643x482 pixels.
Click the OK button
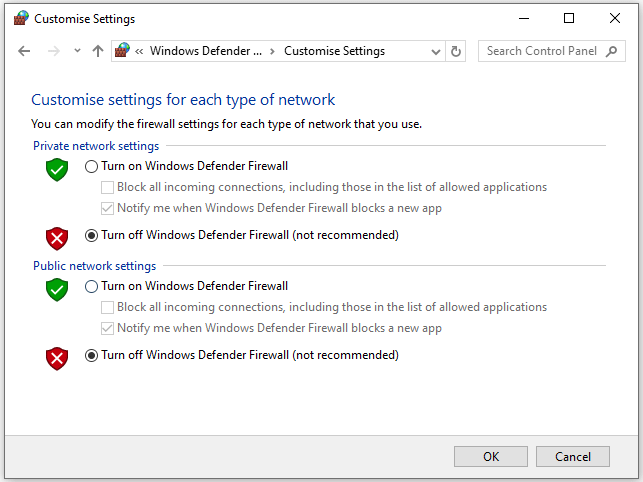click(491, 456)
